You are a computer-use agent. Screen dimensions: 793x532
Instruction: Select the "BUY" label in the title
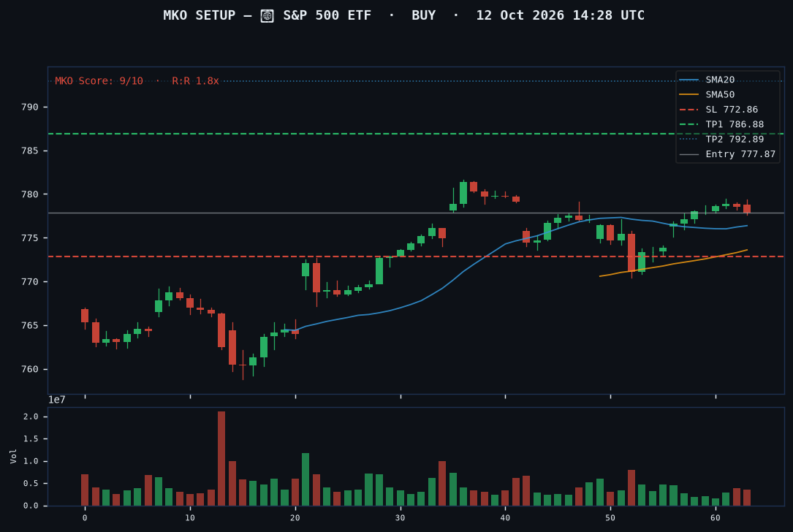point(424,15)
